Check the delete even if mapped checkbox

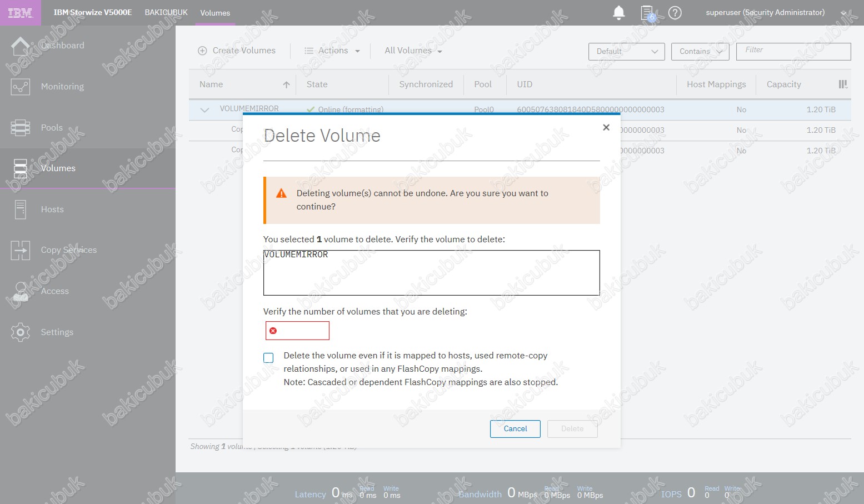(268, 358)
